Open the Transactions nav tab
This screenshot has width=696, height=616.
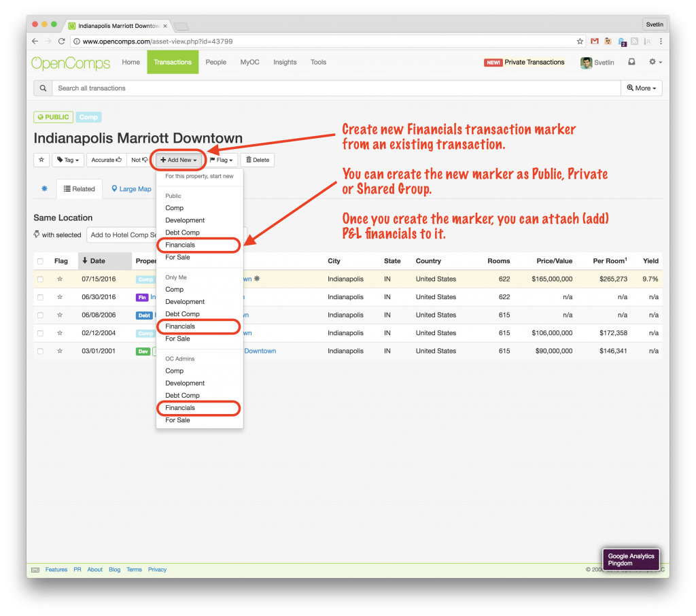point(173,62)
